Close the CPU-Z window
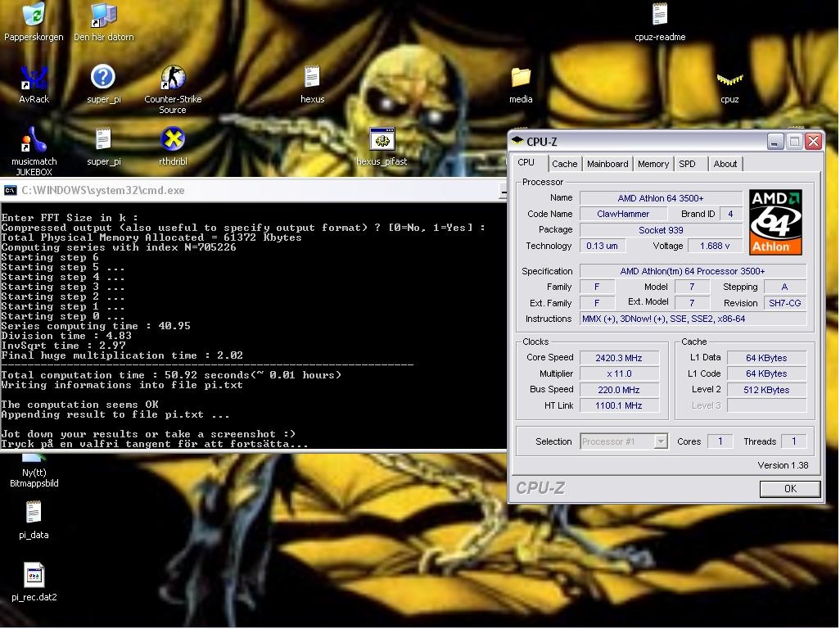Image resolution: width=840 pixels, height=629 pixels. pos(813,142)
